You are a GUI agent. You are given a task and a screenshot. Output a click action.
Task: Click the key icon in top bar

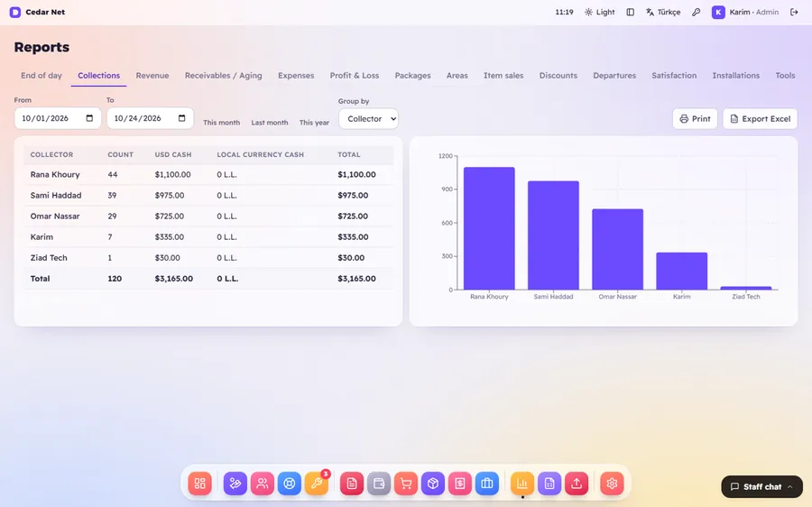696,12
